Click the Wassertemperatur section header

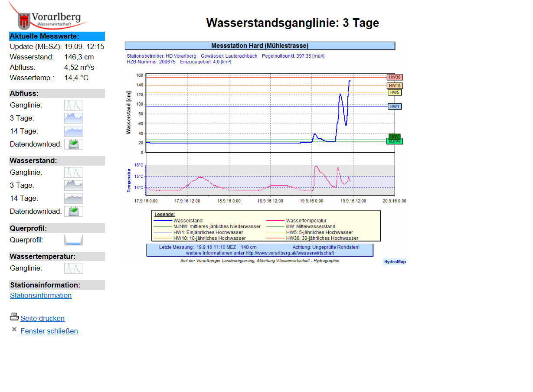click(57, 256)
